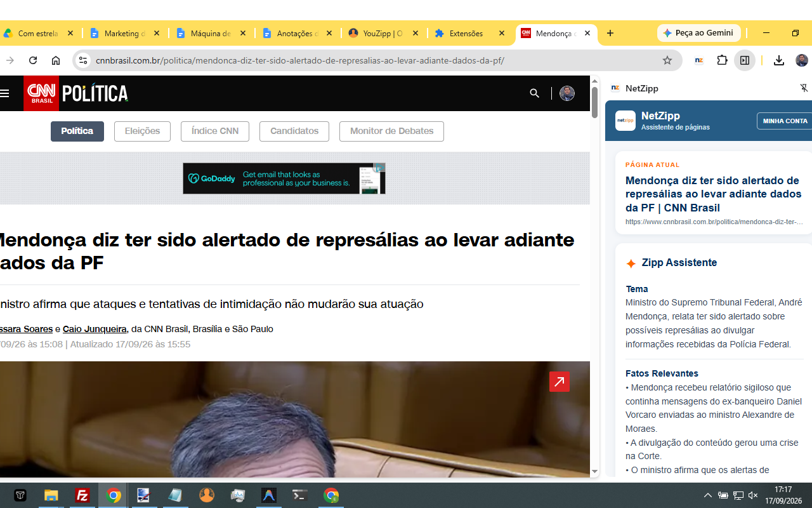Show hidden system tray icons
Screen dimensions: 812x508
[708, 495]
